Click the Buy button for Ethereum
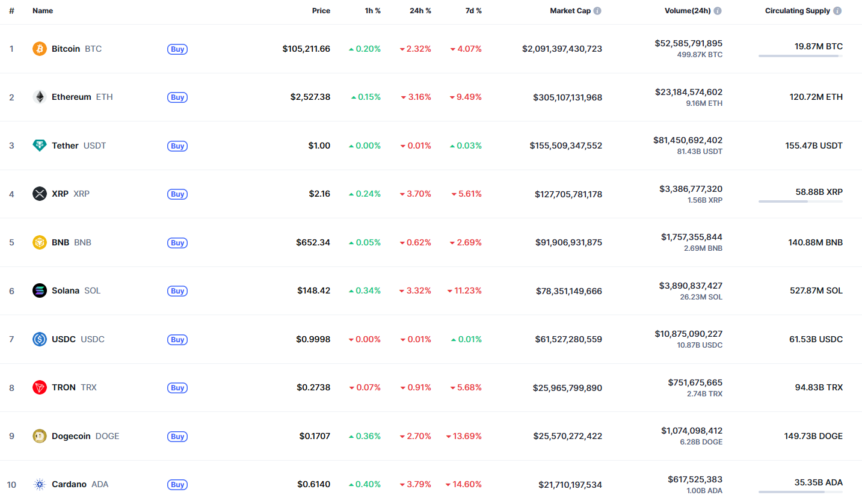The image size is (862, 504). [x=177, y=97]
